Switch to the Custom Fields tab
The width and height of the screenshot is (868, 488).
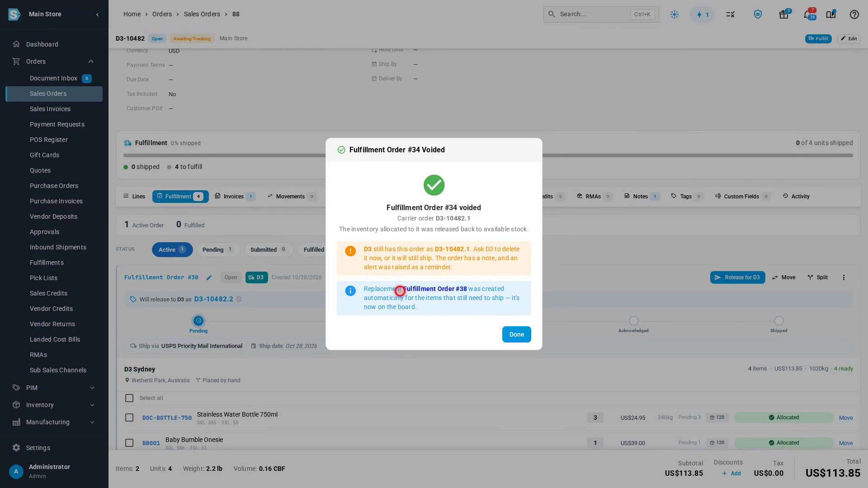(742, 197)
